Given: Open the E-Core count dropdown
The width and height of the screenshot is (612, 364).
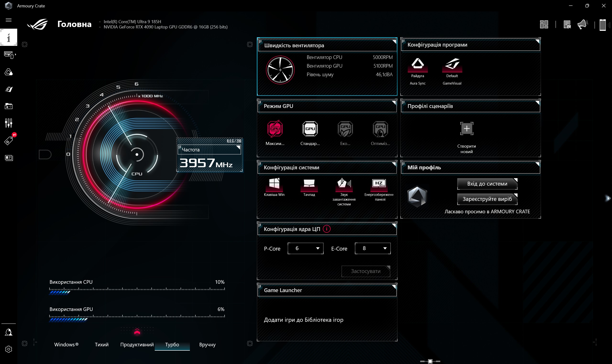Looking at the screenshot, I should pyautogui.click(x=373, y=248).
